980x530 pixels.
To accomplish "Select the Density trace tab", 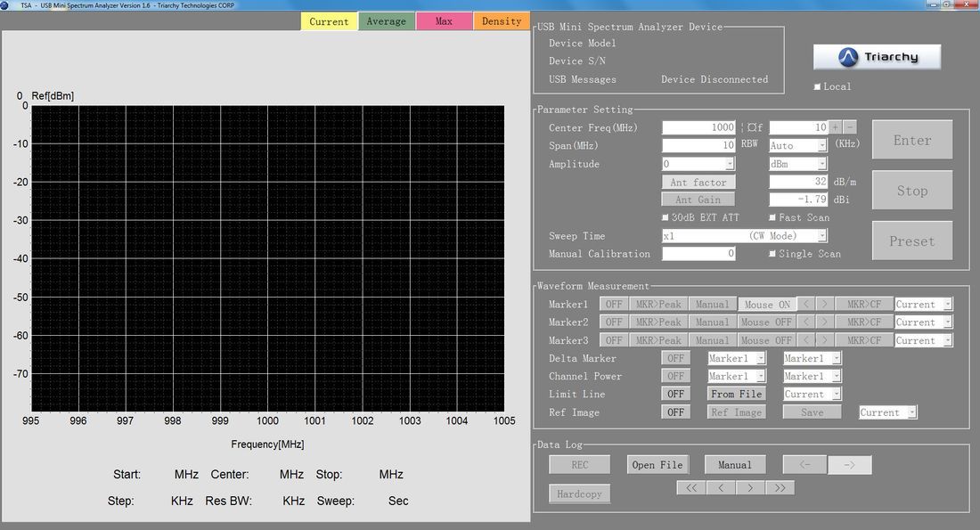I will tap(502, 20).
